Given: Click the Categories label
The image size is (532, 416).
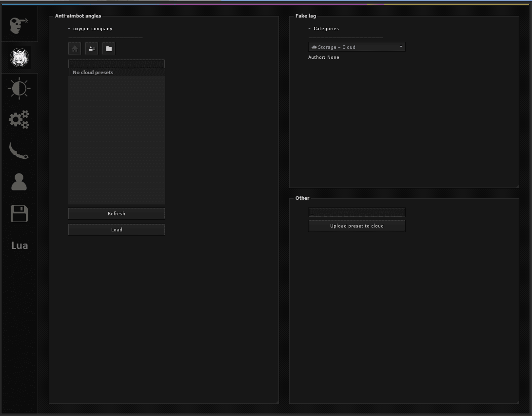Looking at the screenshot, I should click(326, 28).
